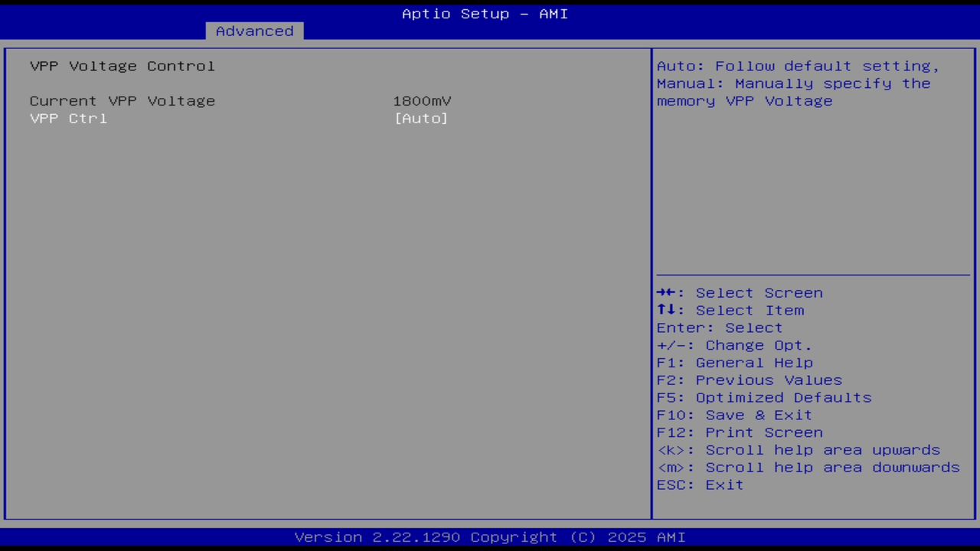
Task: Click the Aptio Setup AMI title bar
Action: 485,13
